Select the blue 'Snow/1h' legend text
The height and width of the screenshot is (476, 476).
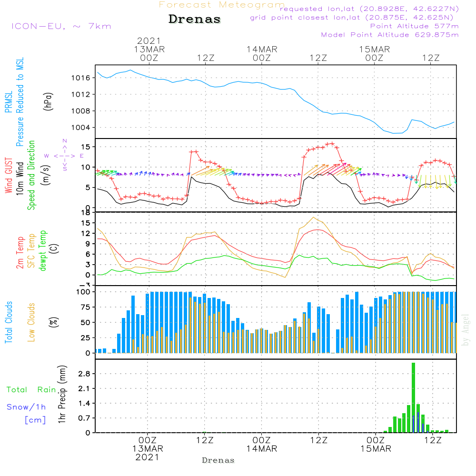tap(26, 407)
